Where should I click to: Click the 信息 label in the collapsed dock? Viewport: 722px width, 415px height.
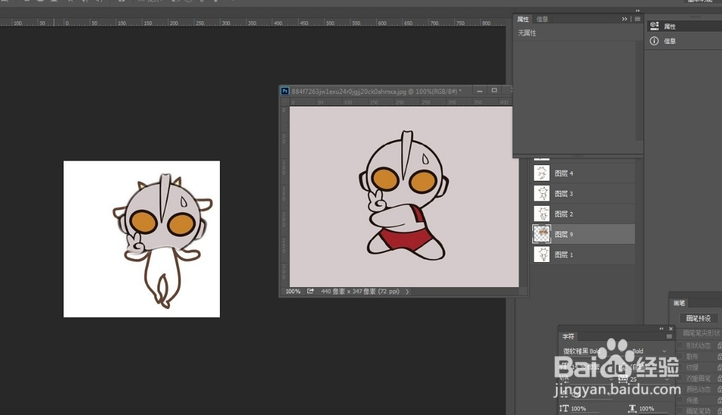tap(670, 41)
